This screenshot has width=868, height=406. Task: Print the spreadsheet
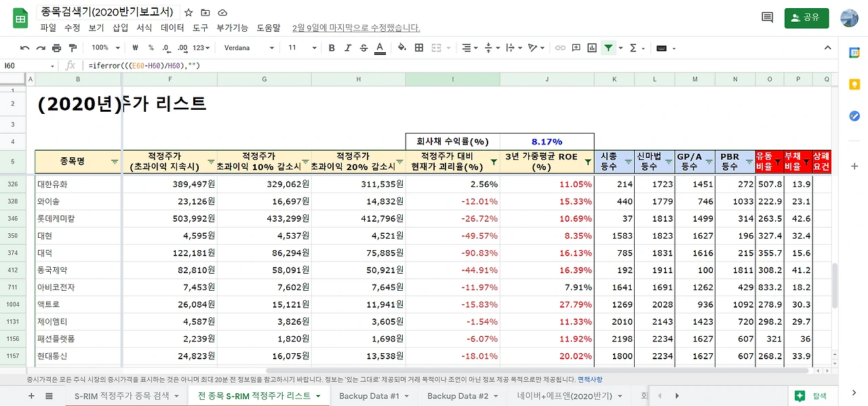tap(56, 48)
